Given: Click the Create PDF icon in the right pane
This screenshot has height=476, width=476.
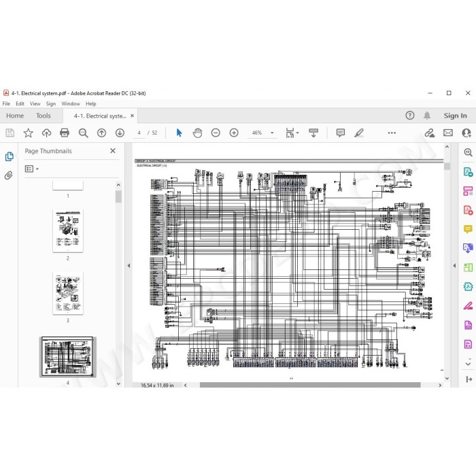Looking at the screenshot, I should [468, 209].
